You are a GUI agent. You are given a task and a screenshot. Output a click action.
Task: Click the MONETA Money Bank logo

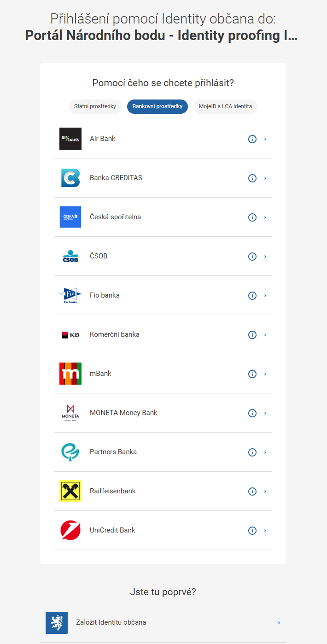[70, 413]
